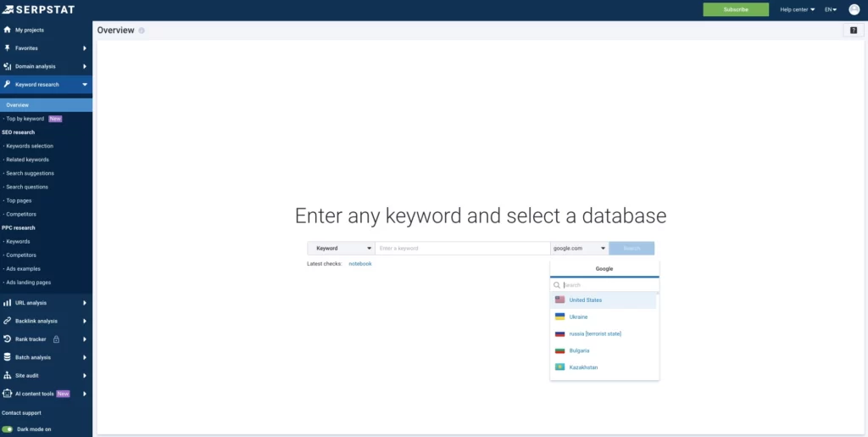Select the Google tab in database list

(604, 269)
